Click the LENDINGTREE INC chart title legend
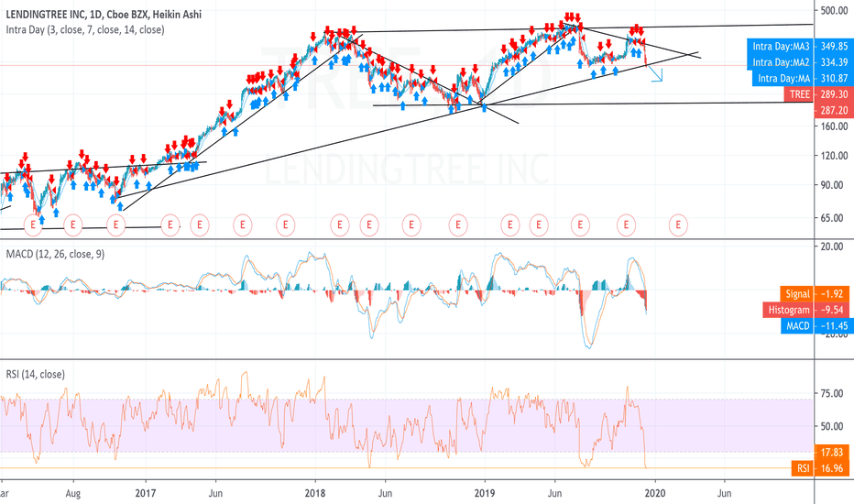Image resolution: width=854 pixels, height=504 pixels. 104,14
